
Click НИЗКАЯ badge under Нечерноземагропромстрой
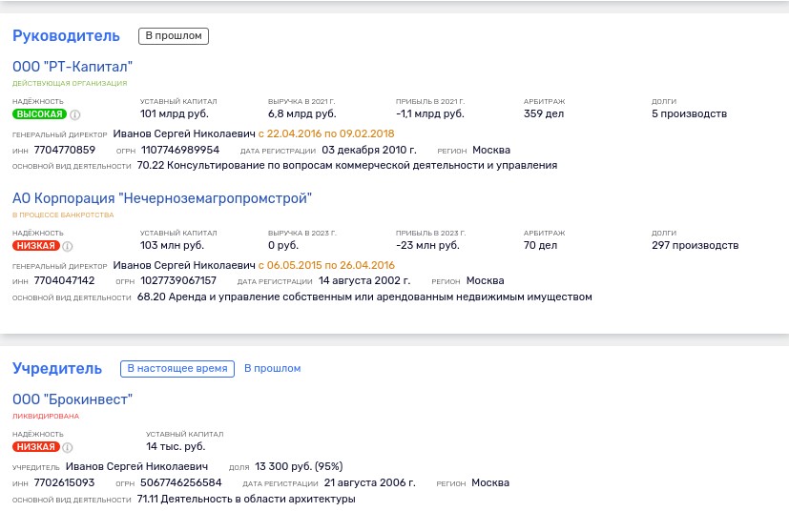pos(35,246)
